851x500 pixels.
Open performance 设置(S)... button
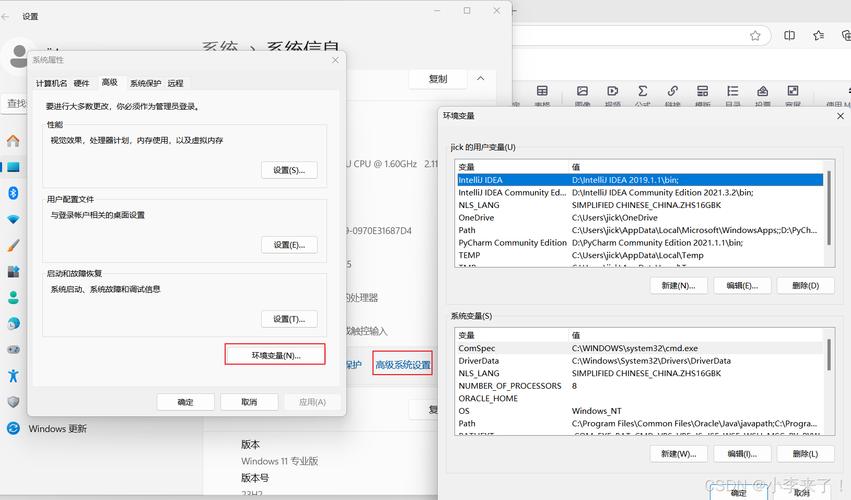[x=289, y=170]
